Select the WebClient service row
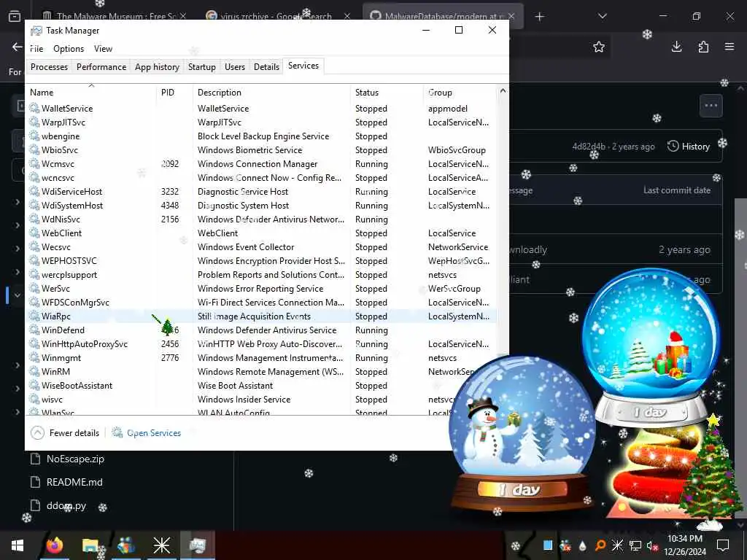Viewport: 747px width, 560px height. (261, 233)
